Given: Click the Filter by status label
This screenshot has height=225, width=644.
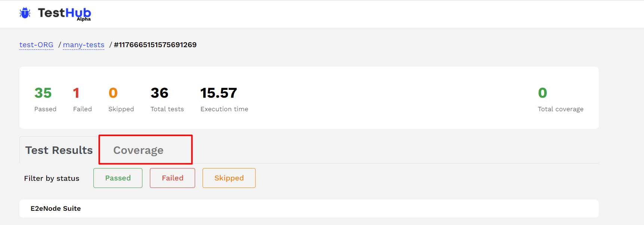Looking at the screenshot, I should pos(52,179).
